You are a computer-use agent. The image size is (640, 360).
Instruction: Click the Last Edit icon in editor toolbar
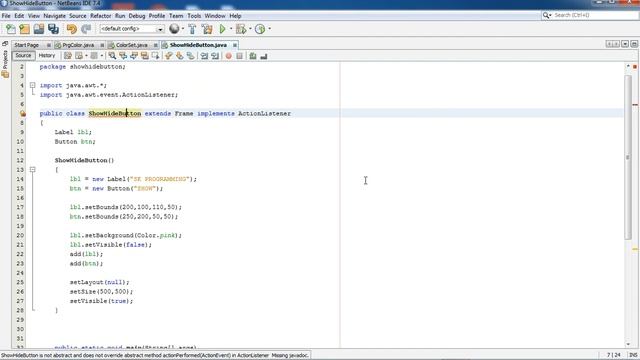tap(68, 56)
